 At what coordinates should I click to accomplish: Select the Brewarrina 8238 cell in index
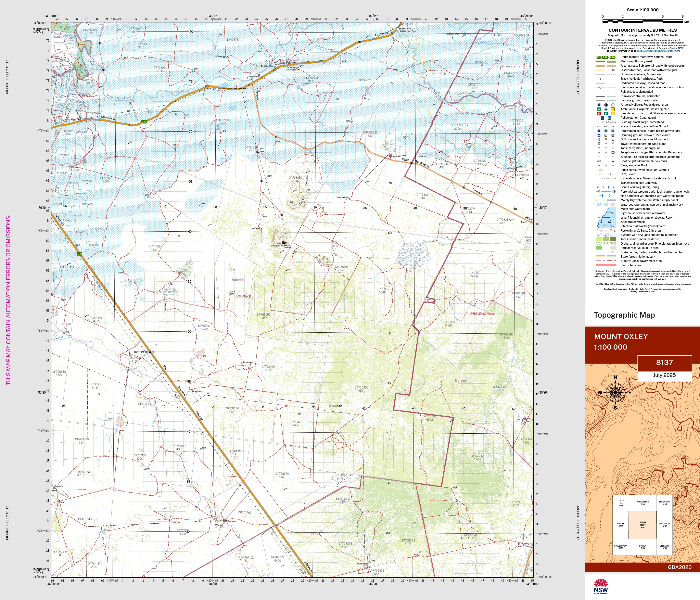click(664, 503)
